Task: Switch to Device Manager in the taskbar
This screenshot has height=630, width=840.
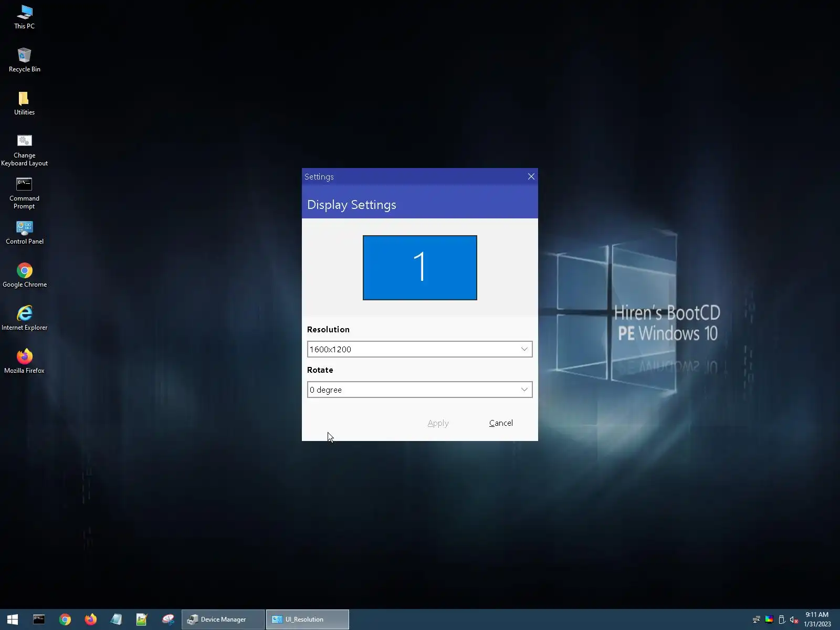Action: point(223,619)
